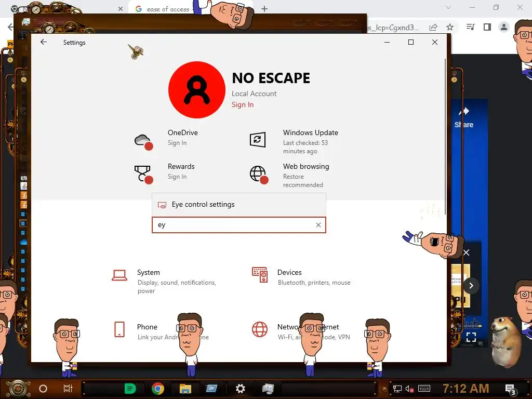Click the Devices keyboard and speaker icon
This screenshot has width=532, height=399.
(x=260, y=275)
